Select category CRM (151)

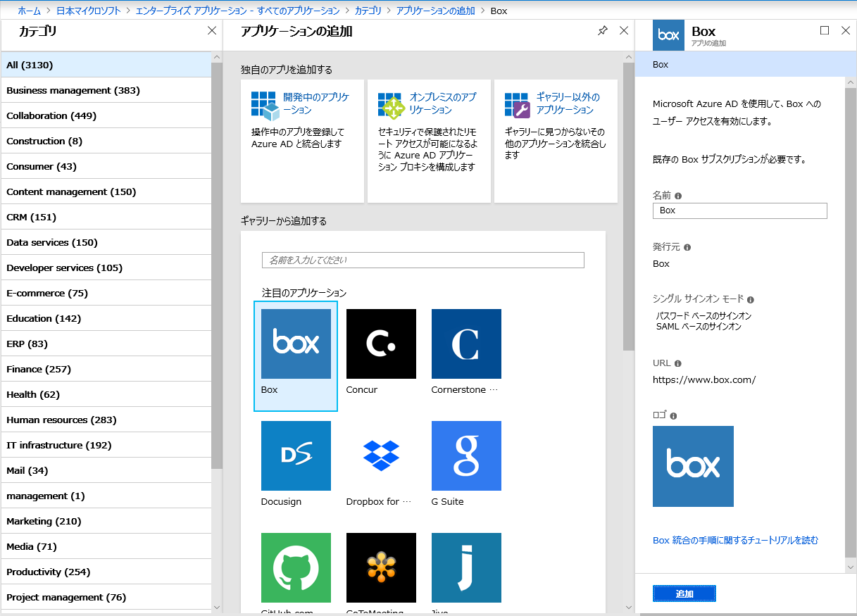pyautogui.click(x=106, y=217)
